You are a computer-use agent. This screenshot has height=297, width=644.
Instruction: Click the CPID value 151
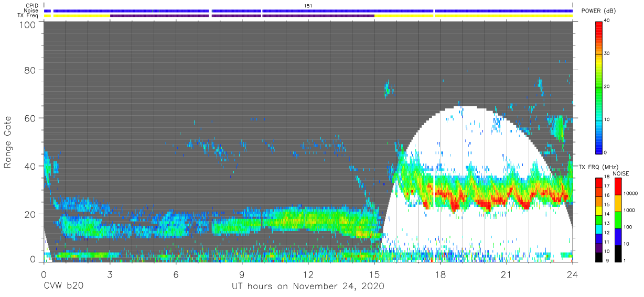click(308, 5)
